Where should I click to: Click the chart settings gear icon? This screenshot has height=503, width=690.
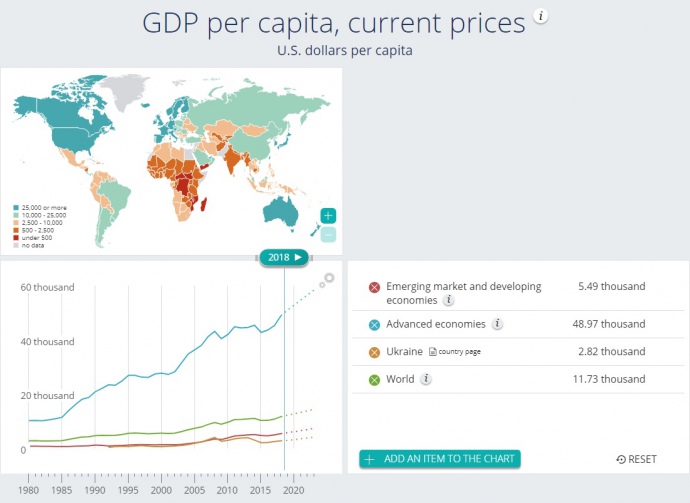pyautogui.click(x=328, y=280)
